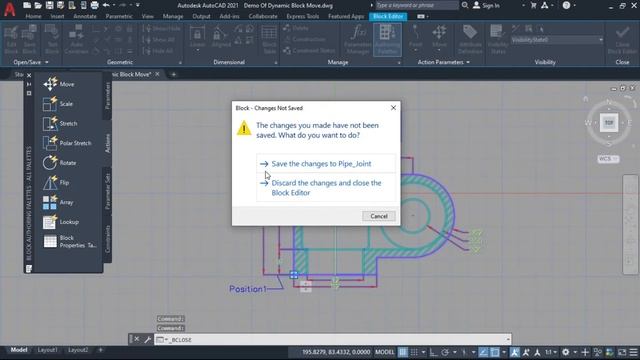Click the keyword search input field
Screen dimensions: 640x360
(416, 5)
